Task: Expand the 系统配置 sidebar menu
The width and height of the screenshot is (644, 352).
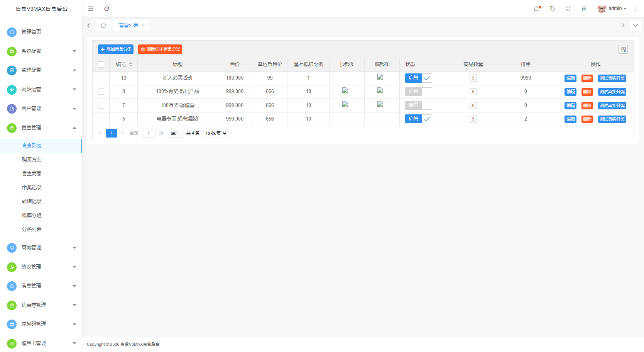Action: pos(41,51)
